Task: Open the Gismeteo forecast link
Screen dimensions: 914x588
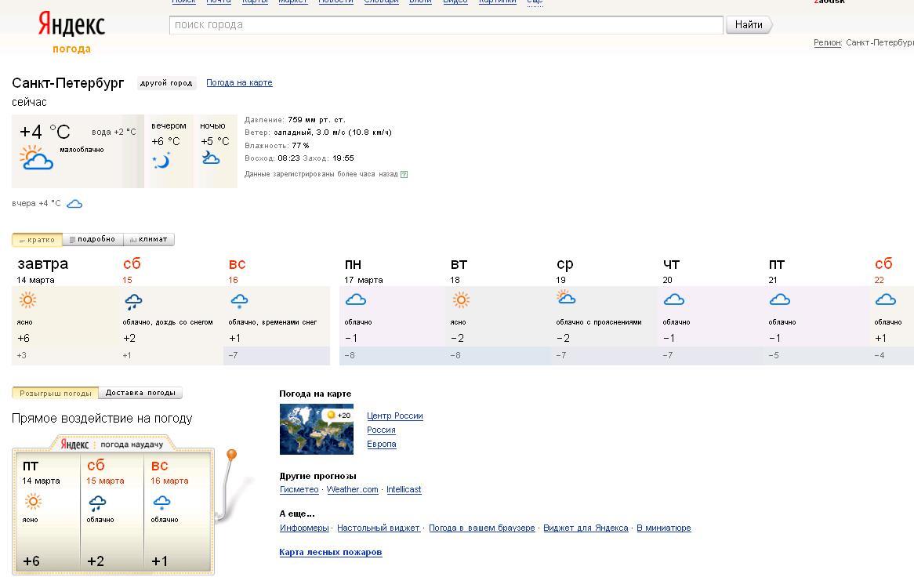Action: (x=299, y=489)
